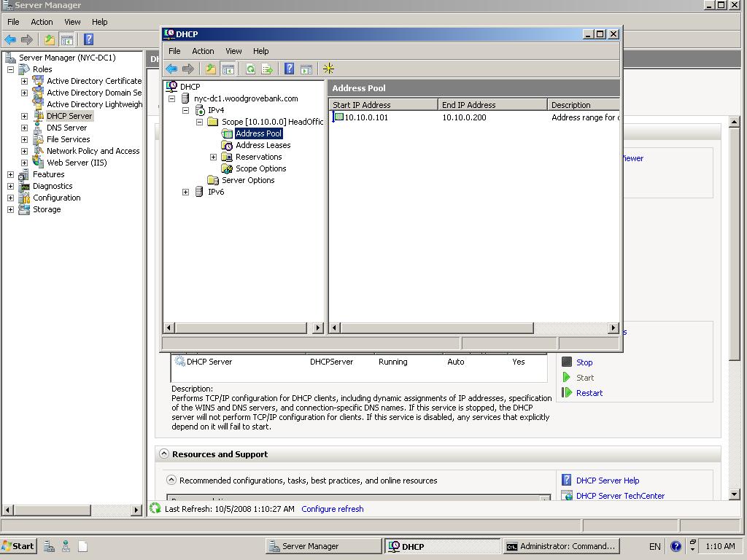Open Help menu in DHCP window

click(260, 51)
